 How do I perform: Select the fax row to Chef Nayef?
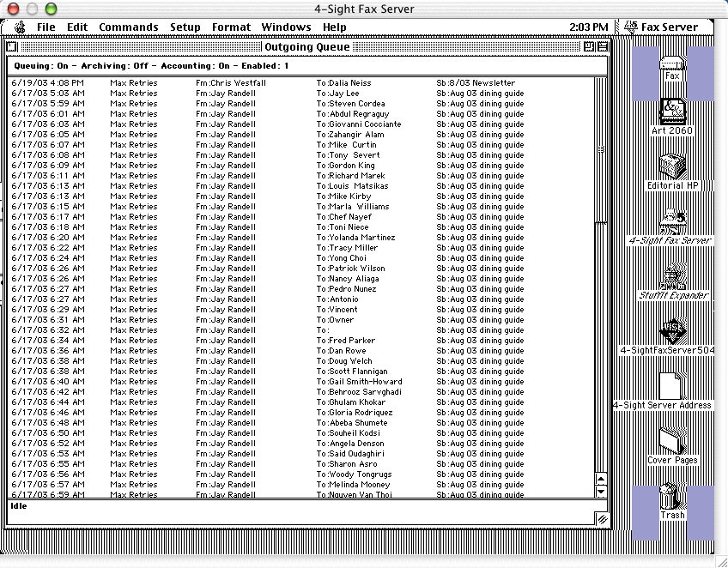pos(300,217)
